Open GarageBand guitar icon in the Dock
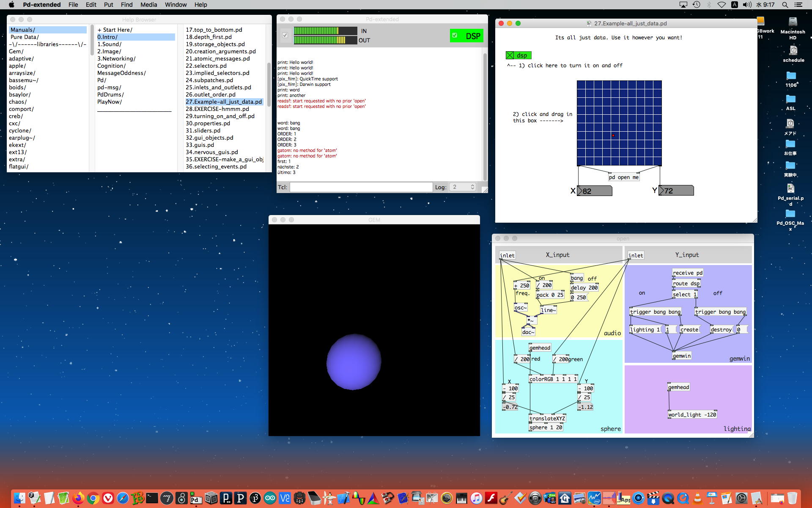Screen dimensions: 812x508 click(505, 498)
